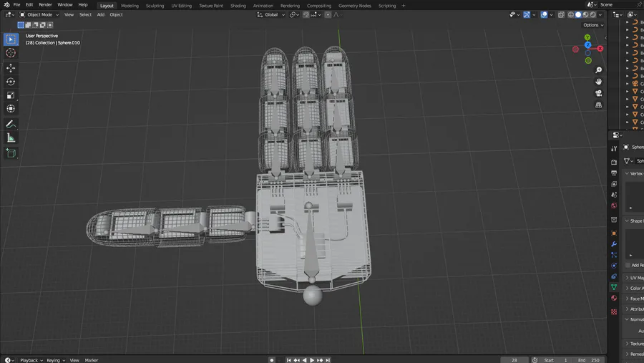Screen dimensions: 644x363
Task: Open the Texture properties tab
Action: pos(614,312)
